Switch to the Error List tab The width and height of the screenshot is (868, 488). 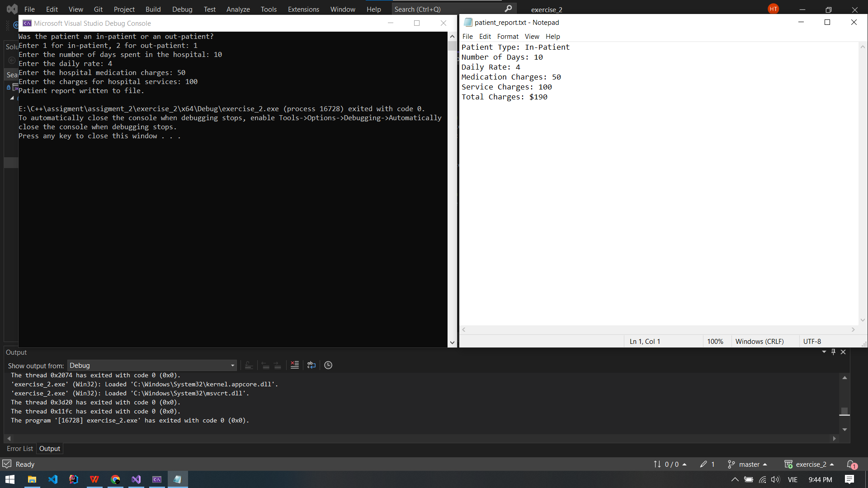tap(19, 448)
